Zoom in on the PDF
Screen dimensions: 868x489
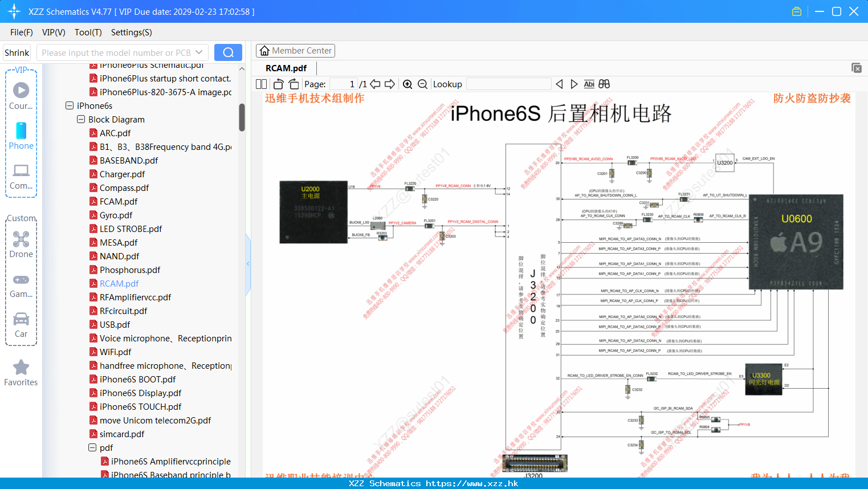click(x=407, y=84)
